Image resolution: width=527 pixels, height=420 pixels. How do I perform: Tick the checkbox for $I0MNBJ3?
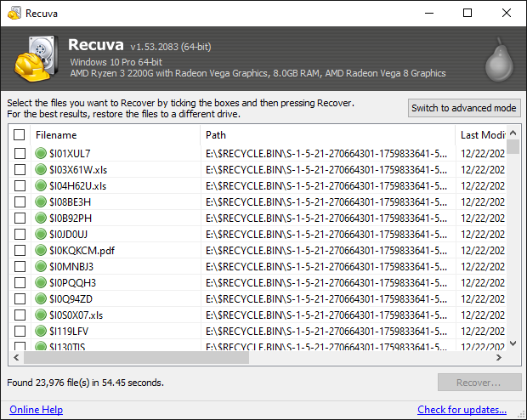[20, 266]
